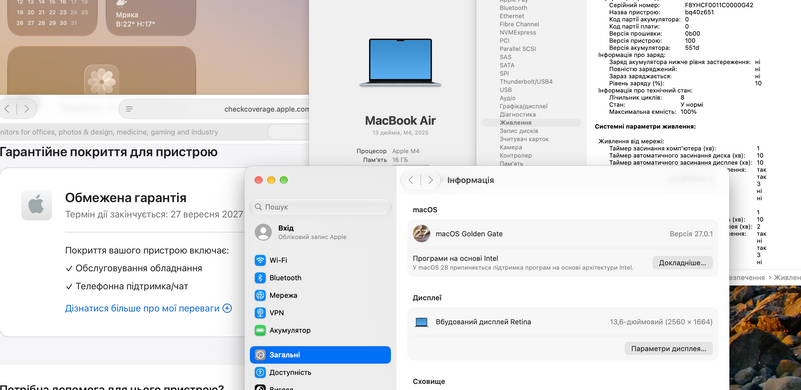801x390 pixels.
Task: Go forward in the Safari window
Action: (27, 109)
